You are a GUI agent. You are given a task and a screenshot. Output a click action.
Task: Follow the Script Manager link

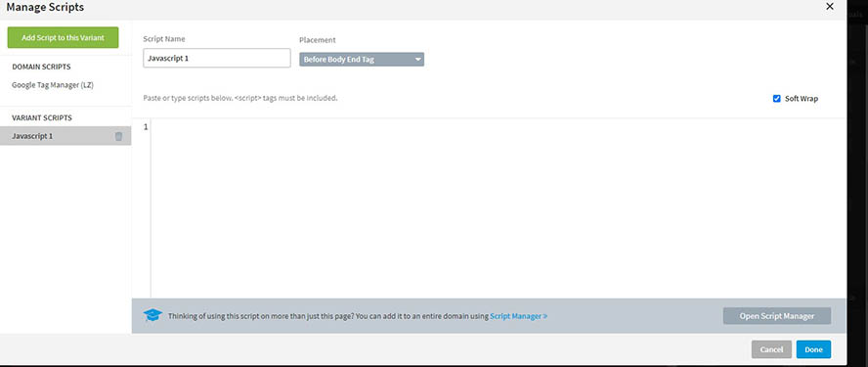coord(519,316)
